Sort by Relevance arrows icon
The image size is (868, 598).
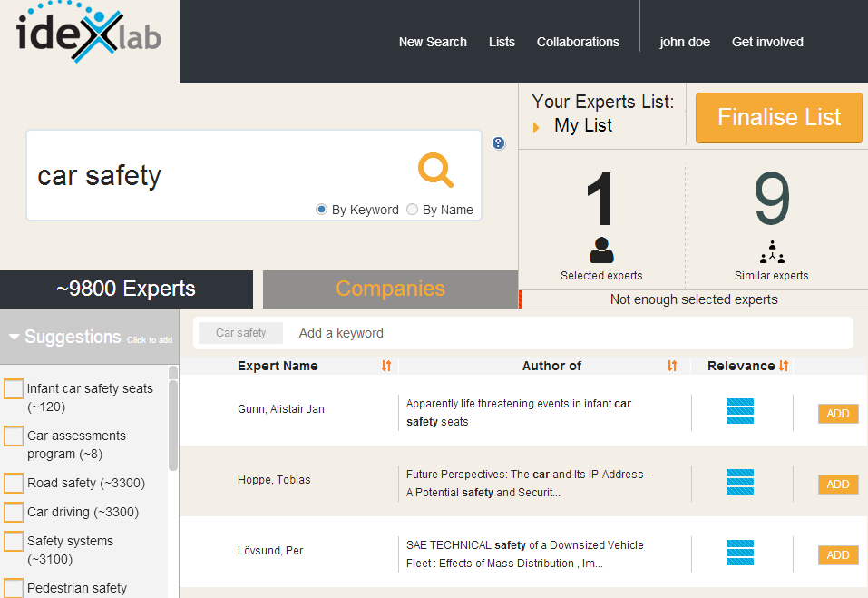click(x=784, y=366)
